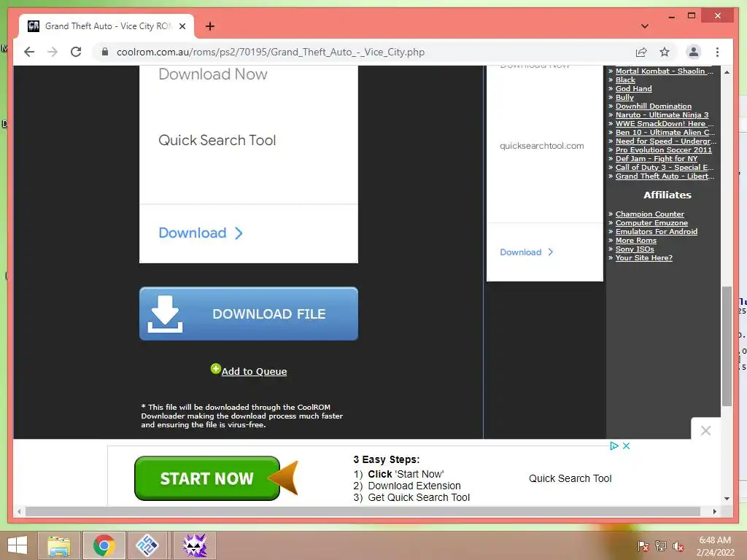Viewport: 747px width, 560px height.
Task: Bookmark this page with the star icon
Action: 665,52
